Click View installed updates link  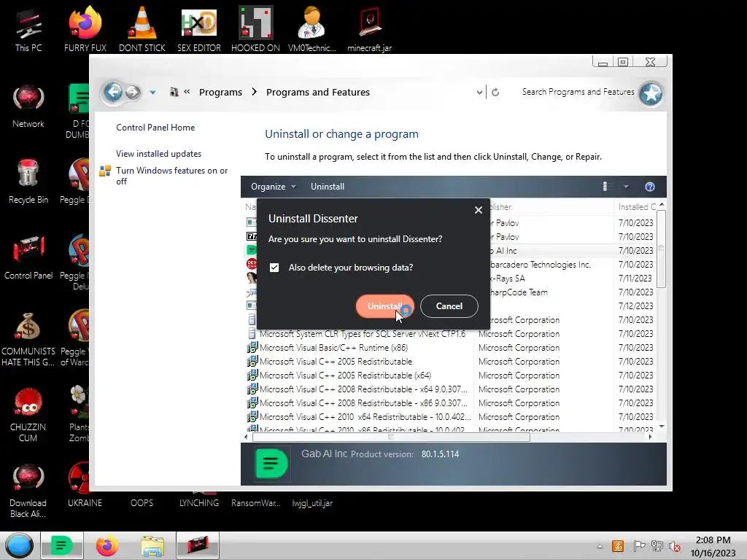(158, 154)
